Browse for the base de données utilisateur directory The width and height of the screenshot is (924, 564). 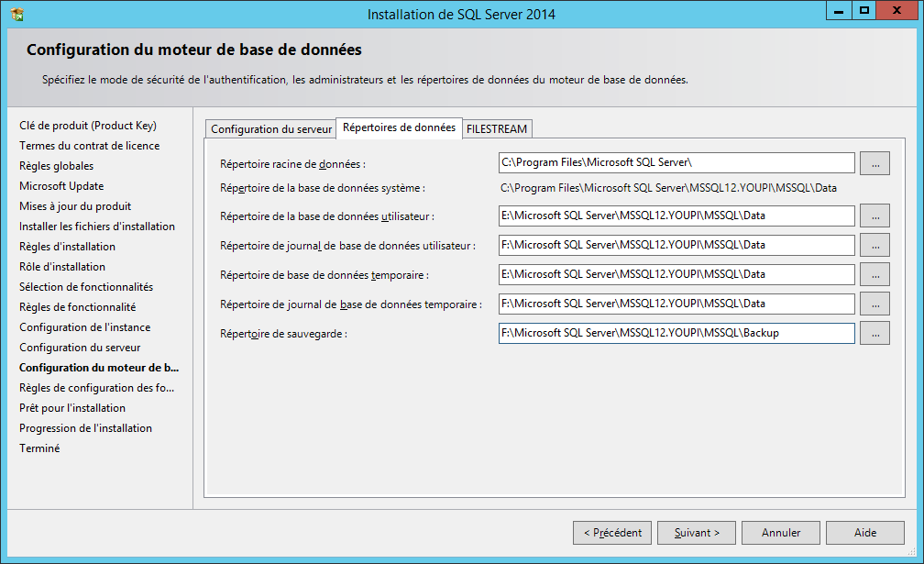(874, 216)
